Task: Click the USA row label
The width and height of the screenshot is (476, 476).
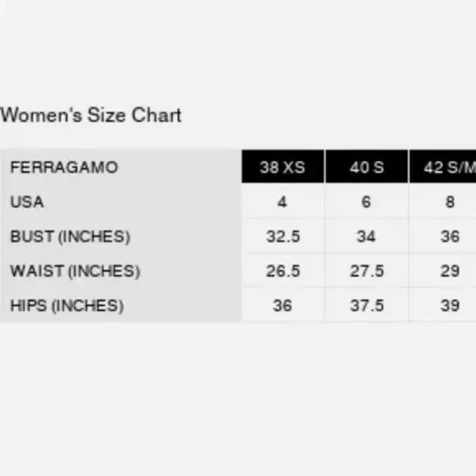Action: coord(27,202)
